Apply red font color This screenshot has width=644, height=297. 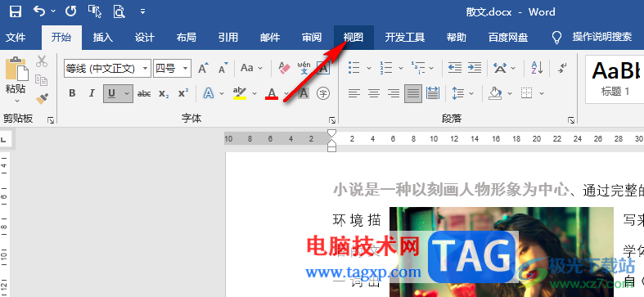[272, 93]
